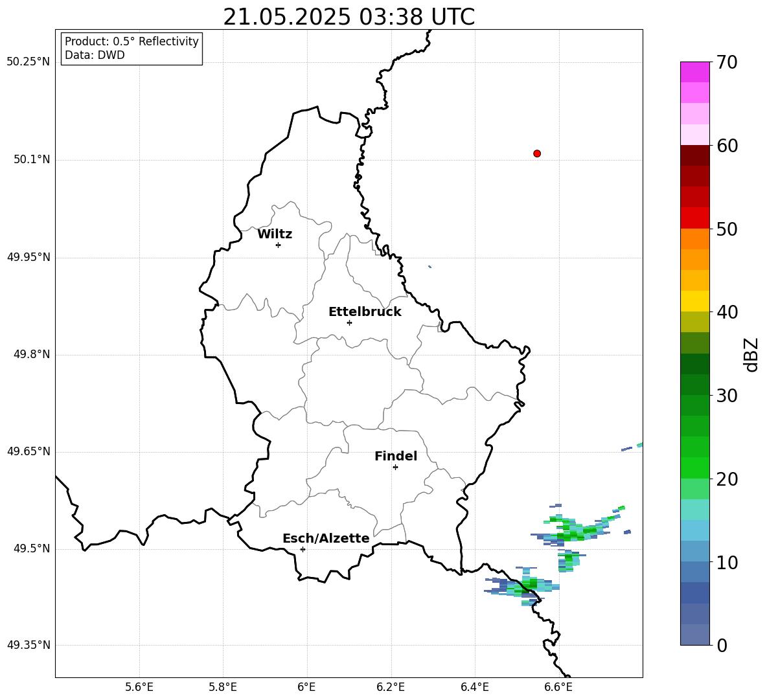Screen dimensions: 767x700
Task: Click the colorbar tick label 60
Action: (727, 146)
